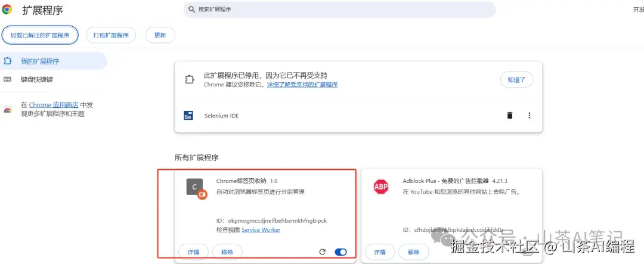644x264 pixels.
Task: Delete Selenium IDE with the trash icon
Action: pos(510,116)
